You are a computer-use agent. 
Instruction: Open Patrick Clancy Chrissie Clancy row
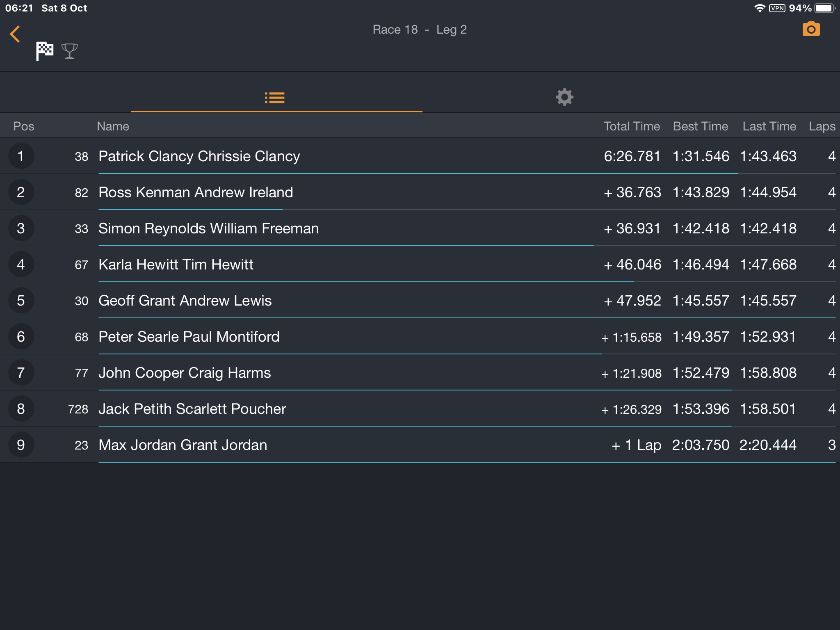(x=420, y=156)
